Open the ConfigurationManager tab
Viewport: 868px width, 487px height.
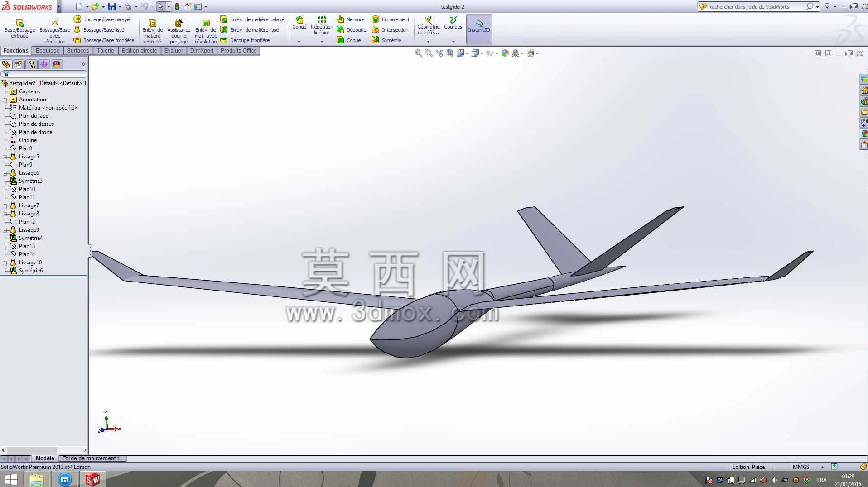click(x=31, y=64)
